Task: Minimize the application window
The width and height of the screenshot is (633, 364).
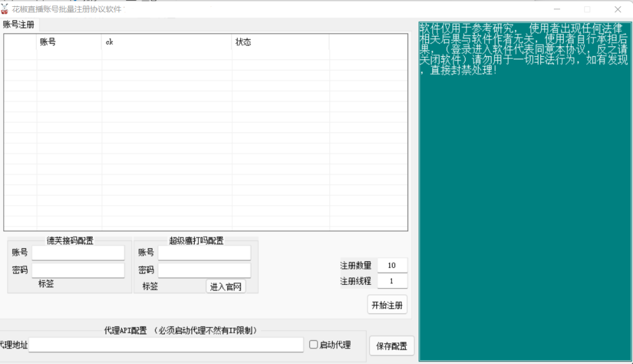Action: click(x=556, y=9)
